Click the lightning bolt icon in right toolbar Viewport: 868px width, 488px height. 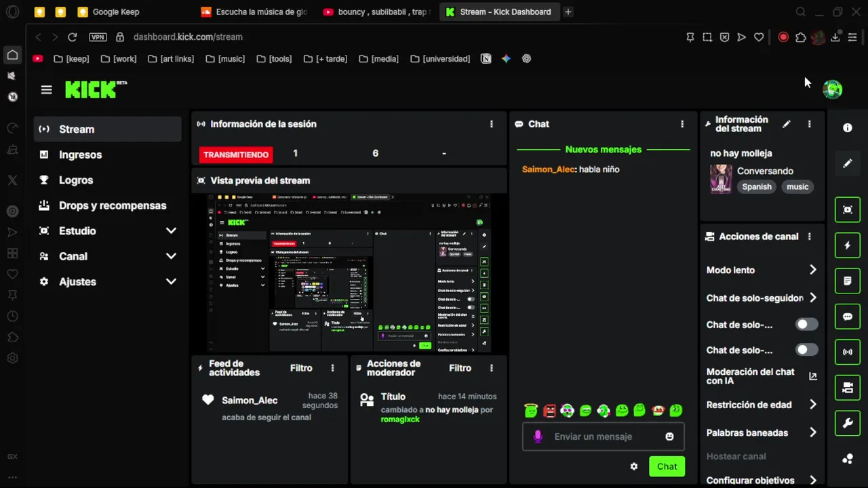848,245
